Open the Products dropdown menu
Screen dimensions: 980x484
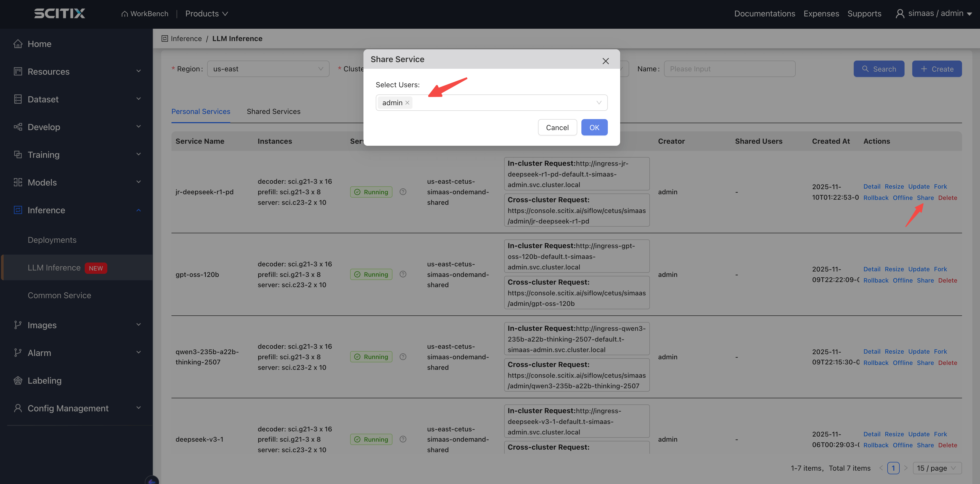coord(207,14)
